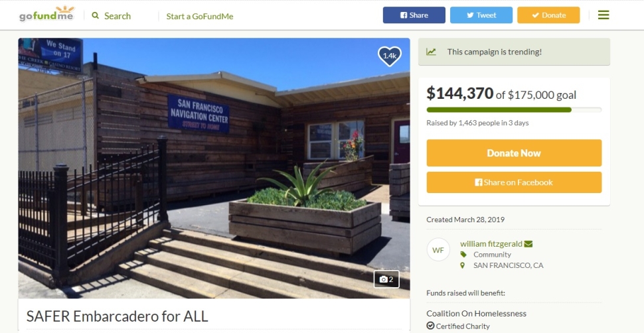Image resolution: width=644 pixels, height=333 pixels.
Task: Open the Start a GoFundMe link
Action: point(200,17)
